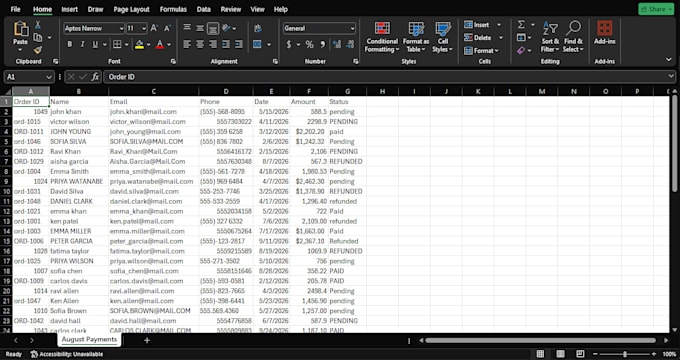
Task: Click the Copy icon
Action: (x=38, y=38)
